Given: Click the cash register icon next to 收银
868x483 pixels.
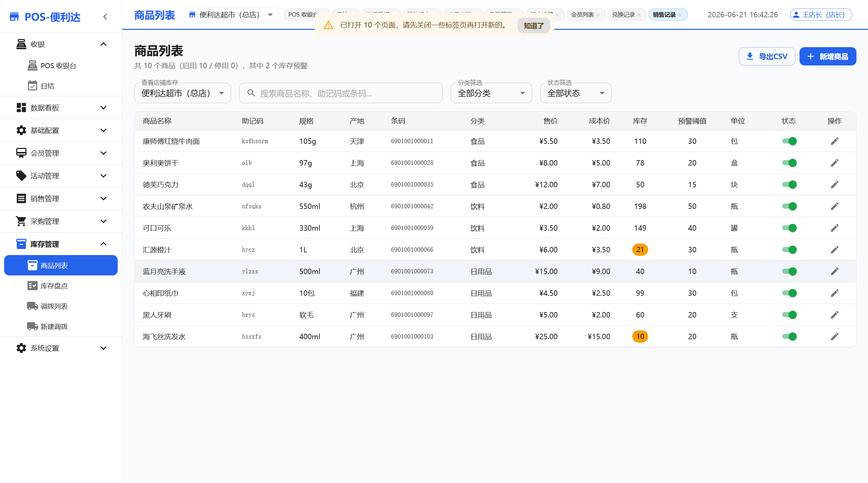Looking at the screenshot, I should (x=21, y=44).
